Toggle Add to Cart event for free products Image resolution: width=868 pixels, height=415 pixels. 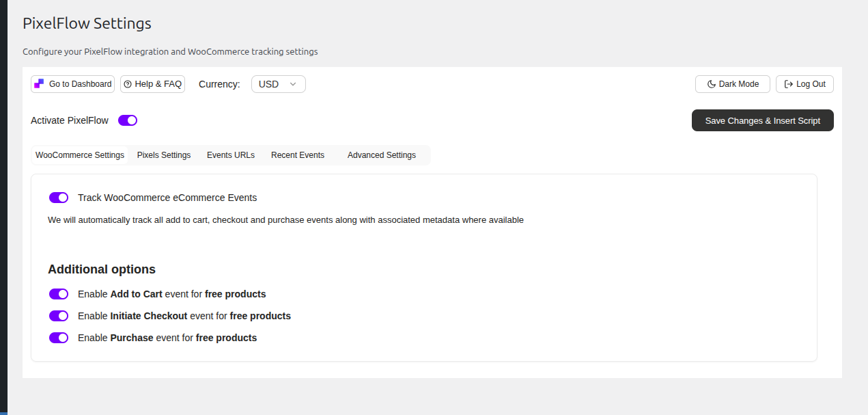pos(59,293)
